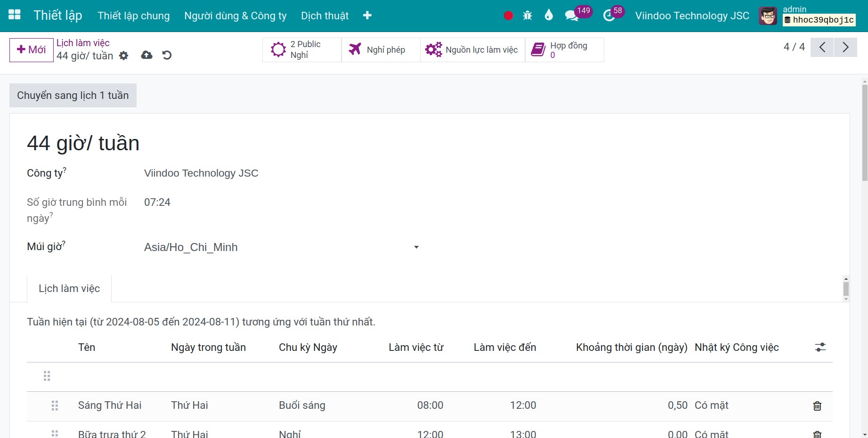Discard changes with the undo arrow icon

(x=167, y=55)
